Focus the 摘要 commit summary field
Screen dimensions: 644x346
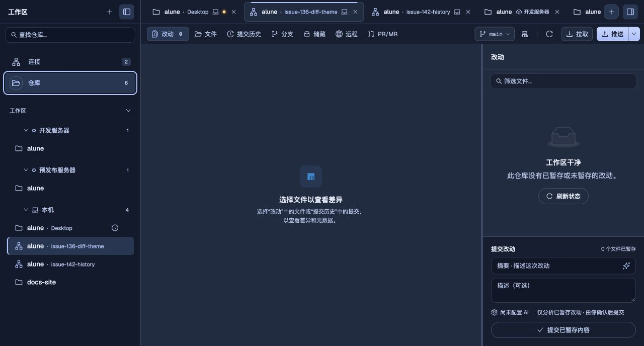click(x=563, y=266)
